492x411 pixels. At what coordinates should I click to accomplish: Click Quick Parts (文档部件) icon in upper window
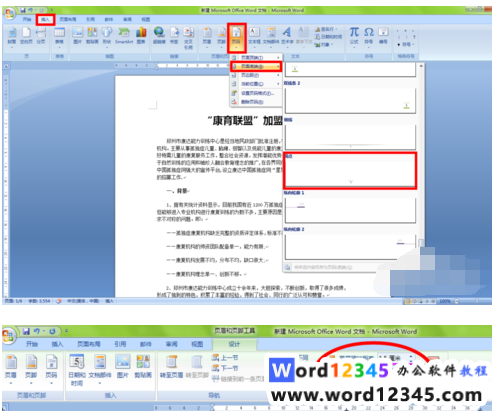(x=271, y=37)
